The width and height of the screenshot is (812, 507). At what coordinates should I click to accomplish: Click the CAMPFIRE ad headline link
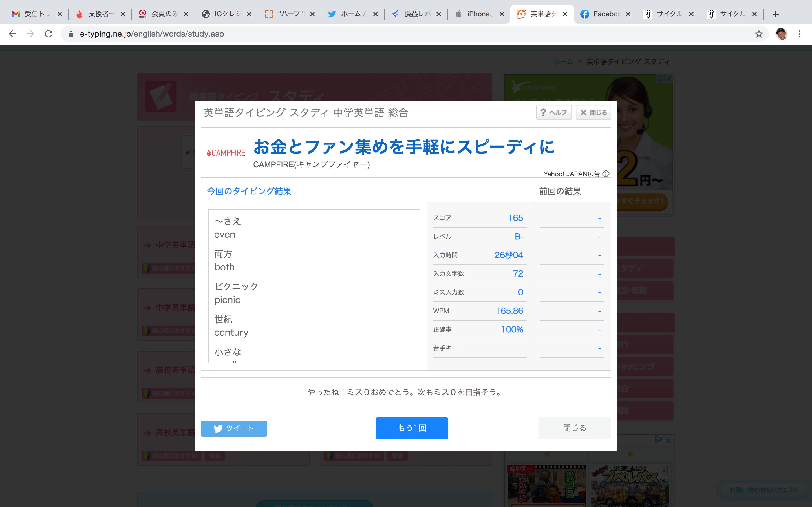pos(404,147)
